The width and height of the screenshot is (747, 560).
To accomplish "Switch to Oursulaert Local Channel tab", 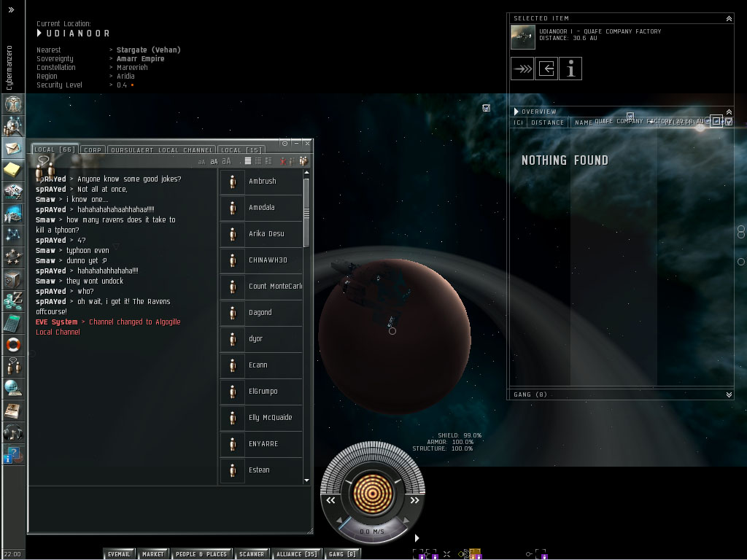I will 161,150.
